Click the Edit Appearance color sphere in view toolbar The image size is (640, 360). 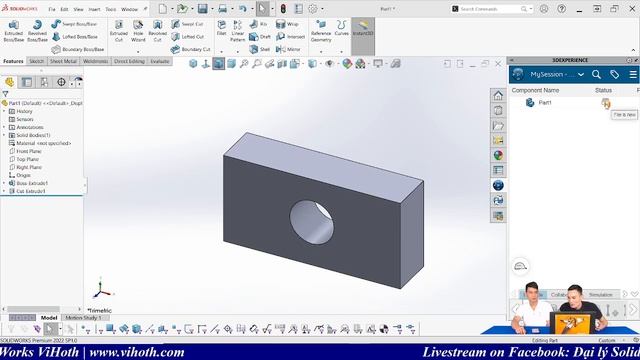tap(347, 64)
